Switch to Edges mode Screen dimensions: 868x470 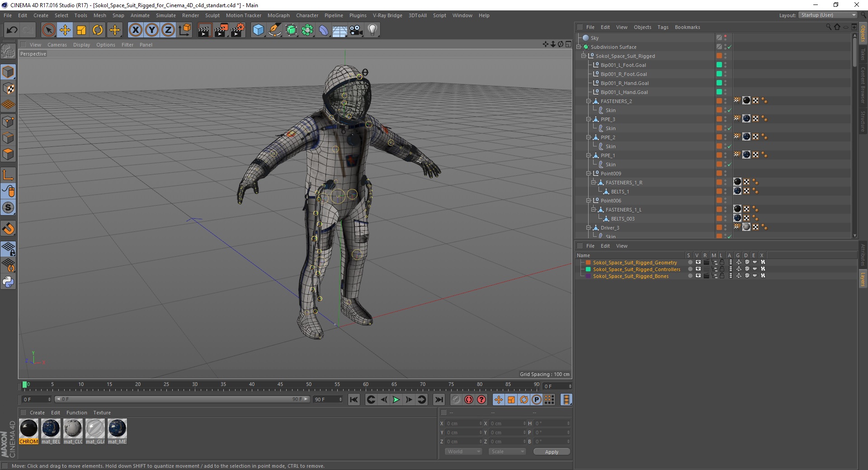8,138
